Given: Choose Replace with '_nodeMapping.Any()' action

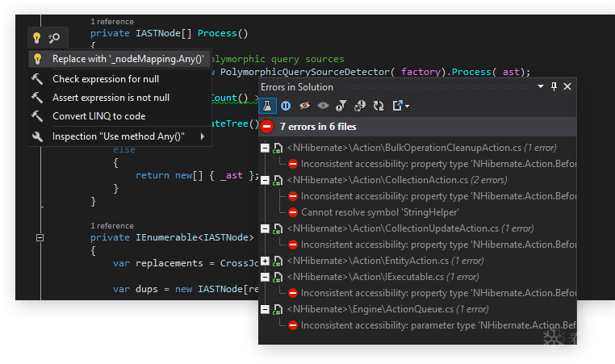Looking at the screenshot, I should click(128, 59).
